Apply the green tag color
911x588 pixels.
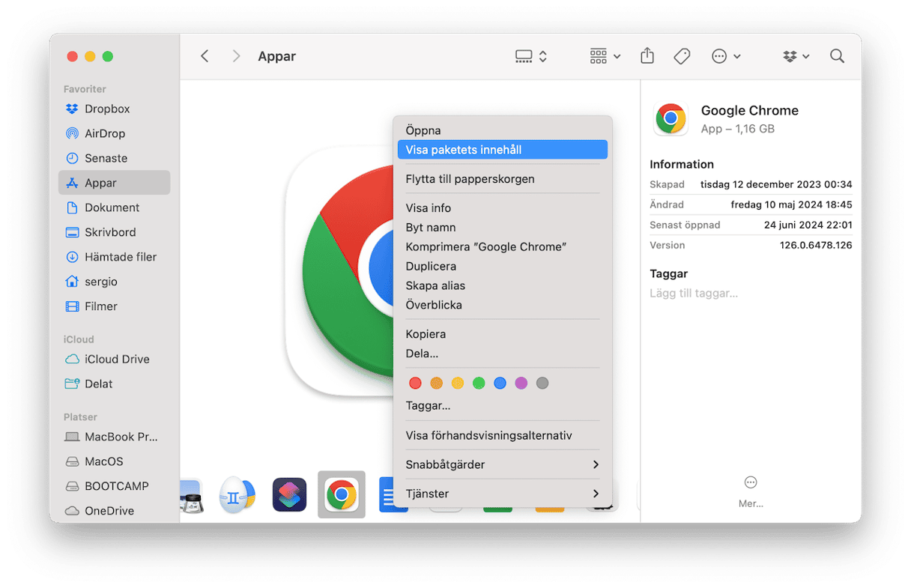click(x=479, y=384)
